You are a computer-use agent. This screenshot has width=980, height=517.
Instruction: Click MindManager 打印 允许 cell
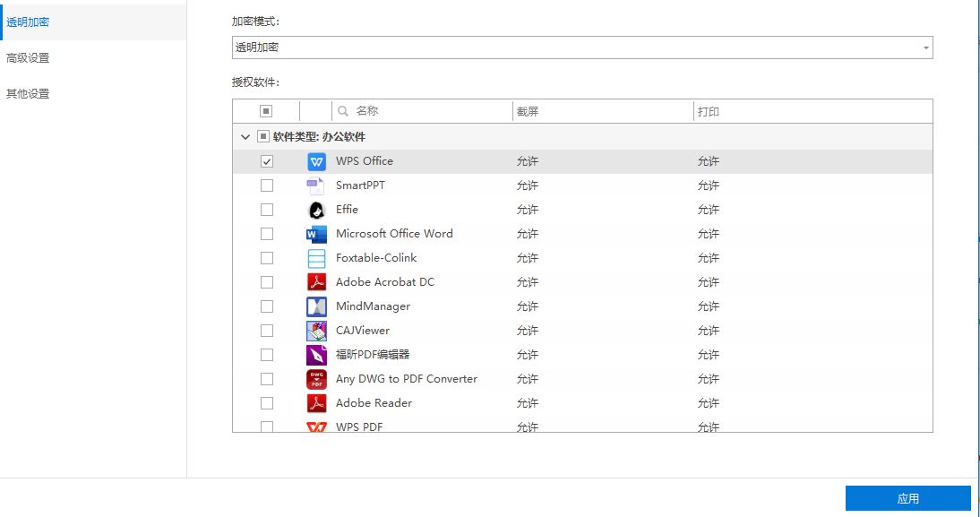(x=708, y=306)
